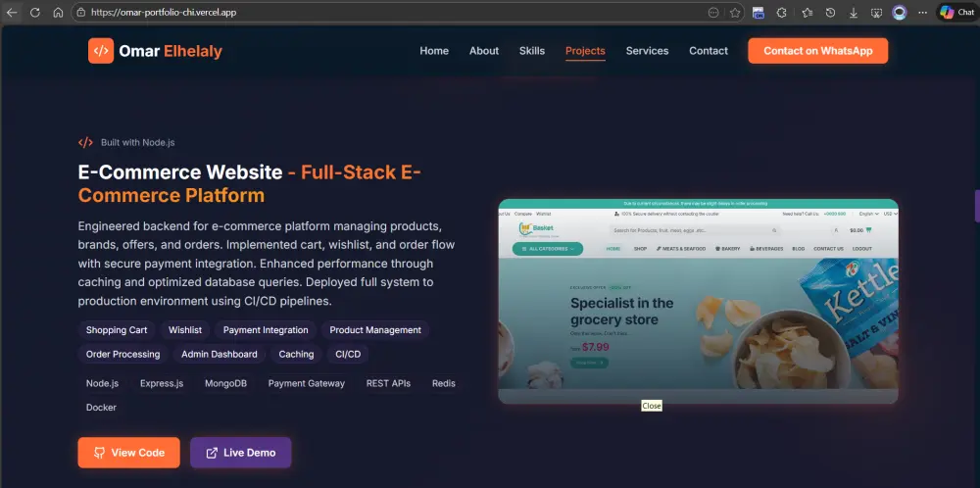Select the CI/CD feature tag

coord(348,355)
